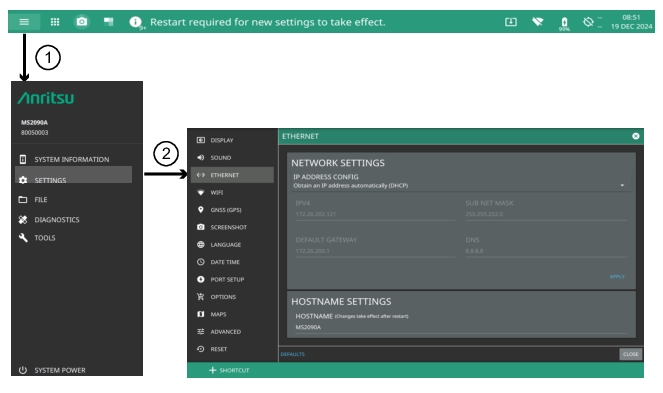Open the notification info icon
The height and width of the screenshot is (393, 663).
tap(136, 22)
